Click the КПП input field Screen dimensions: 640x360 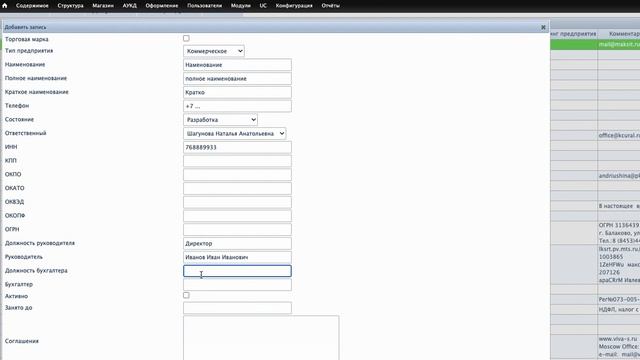point(237,161)
